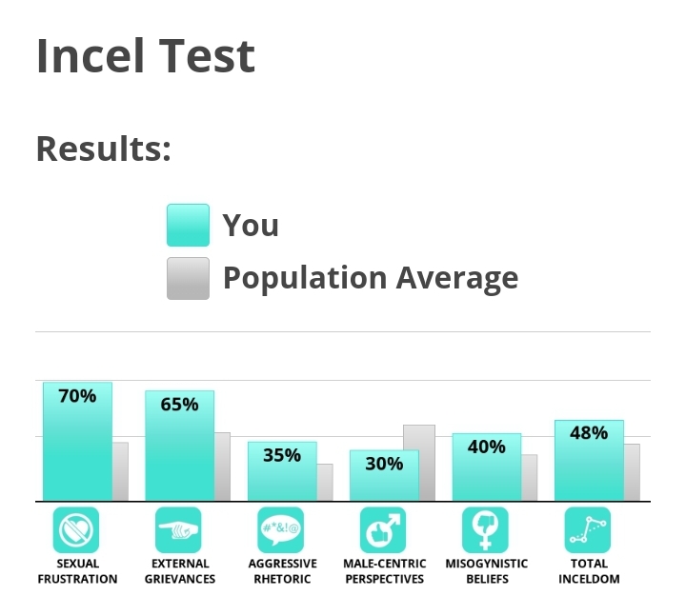Click the "You" legend label text

251,226
